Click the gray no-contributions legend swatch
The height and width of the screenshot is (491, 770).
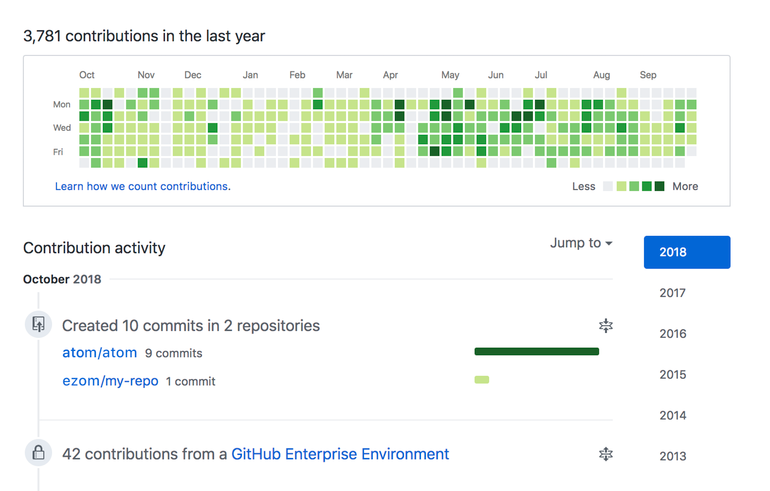(x=608, y=186)
